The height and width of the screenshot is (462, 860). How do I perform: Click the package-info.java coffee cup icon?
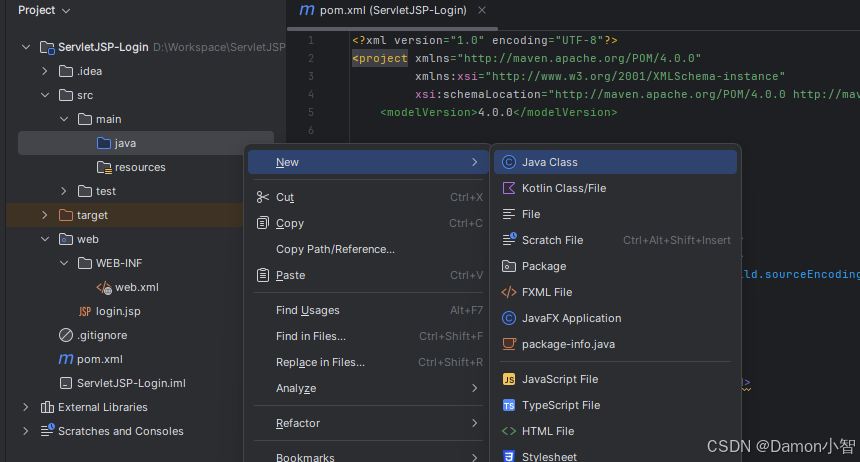click(x=509, y=344)
